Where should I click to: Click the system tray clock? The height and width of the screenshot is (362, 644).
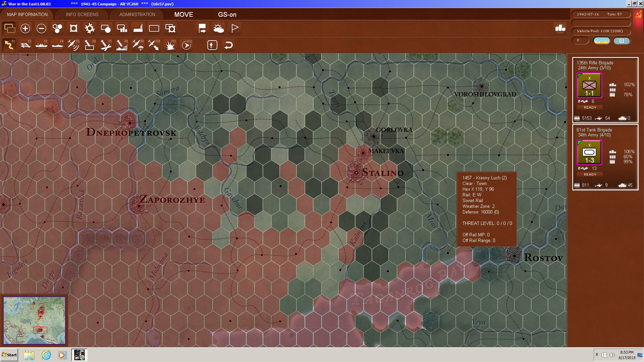627,355
